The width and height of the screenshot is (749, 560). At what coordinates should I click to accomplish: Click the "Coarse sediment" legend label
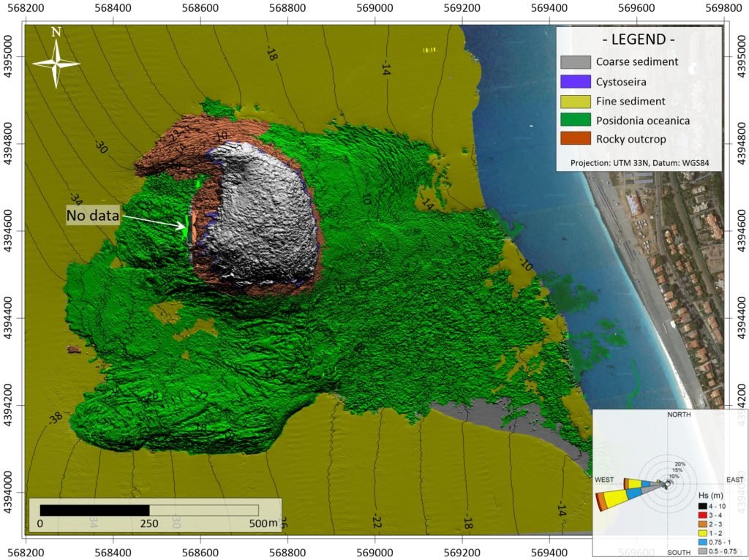pyautogui.click(x=637, y=62)
